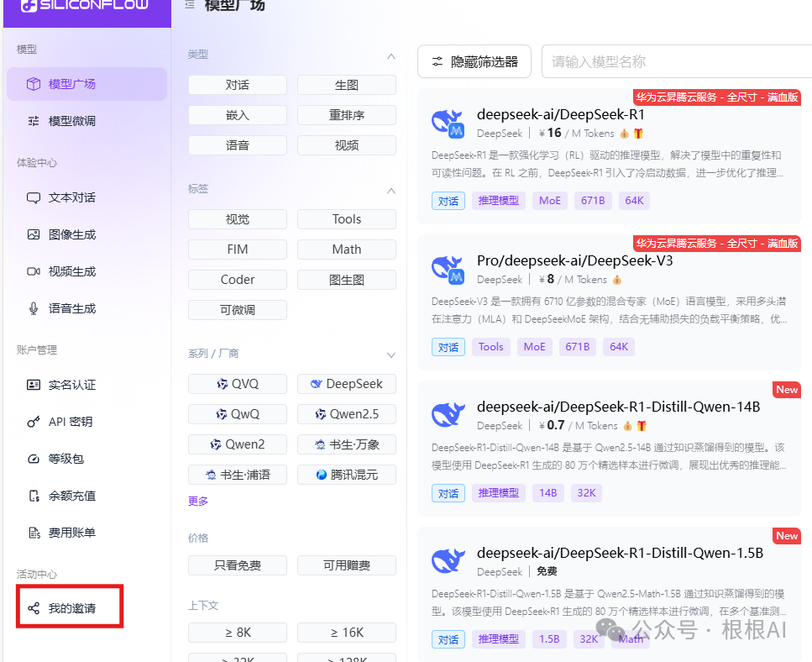Toggle the 视频 type filter
This screenshot has height=662, width=812.
coord(347,145)
